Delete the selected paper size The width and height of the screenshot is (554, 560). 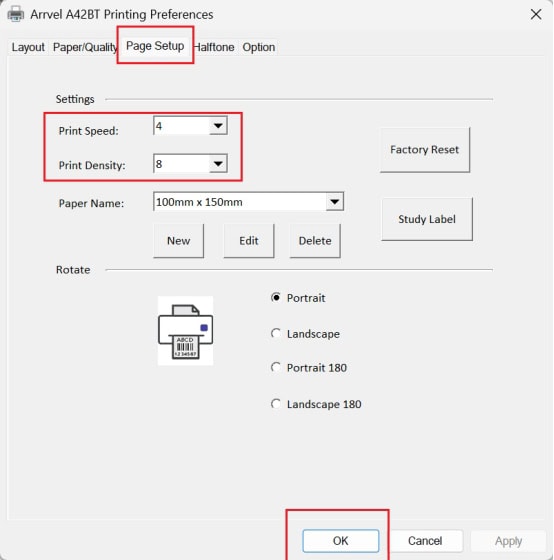(x=315, y=241)
